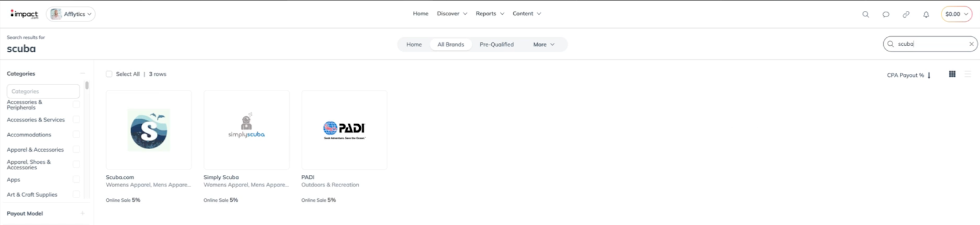The height and width of the screenshot is (225, 980).
Task: Click magnifier icon inside search box
Action: tap(891, 44)
